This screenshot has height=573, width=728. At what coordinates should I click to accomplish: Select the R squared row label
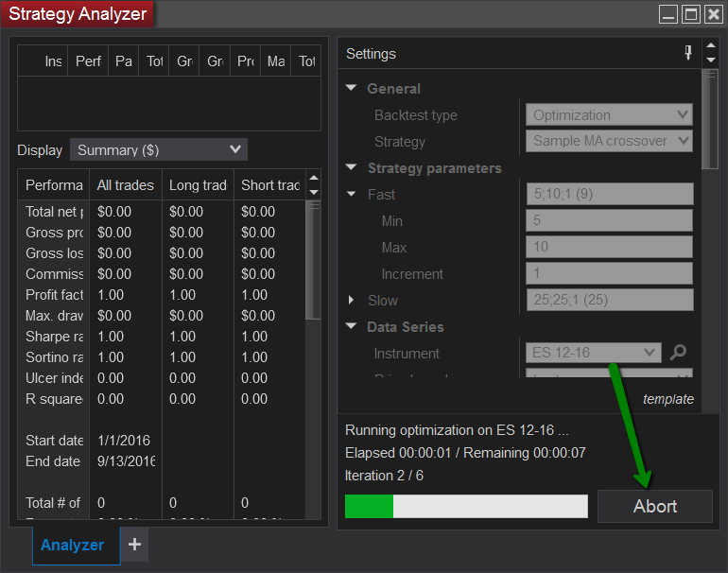pyautogui.click(x=54, y=399)
